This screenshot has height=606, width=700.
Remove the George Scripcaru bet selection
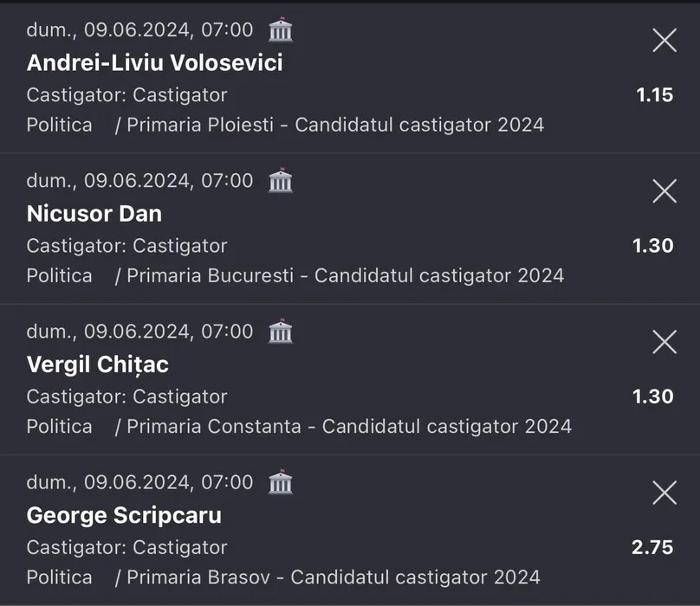[664, 493]
